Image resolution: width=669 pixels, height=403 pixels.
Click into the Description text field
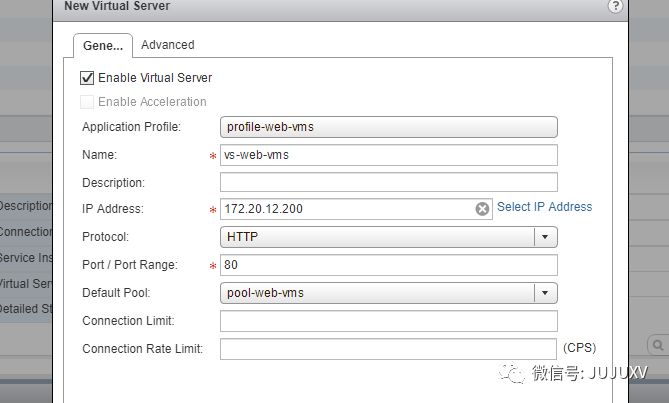point(389,183)
